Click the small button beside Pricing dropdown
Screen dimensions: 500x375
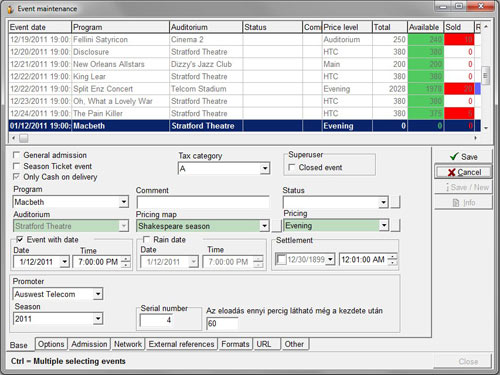click(x=395, y=226)
